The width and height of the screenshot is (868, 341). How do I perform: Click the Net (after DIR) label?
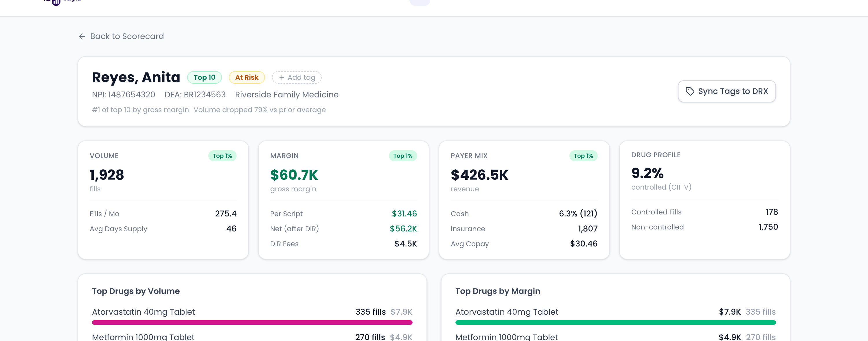(295, 229)
